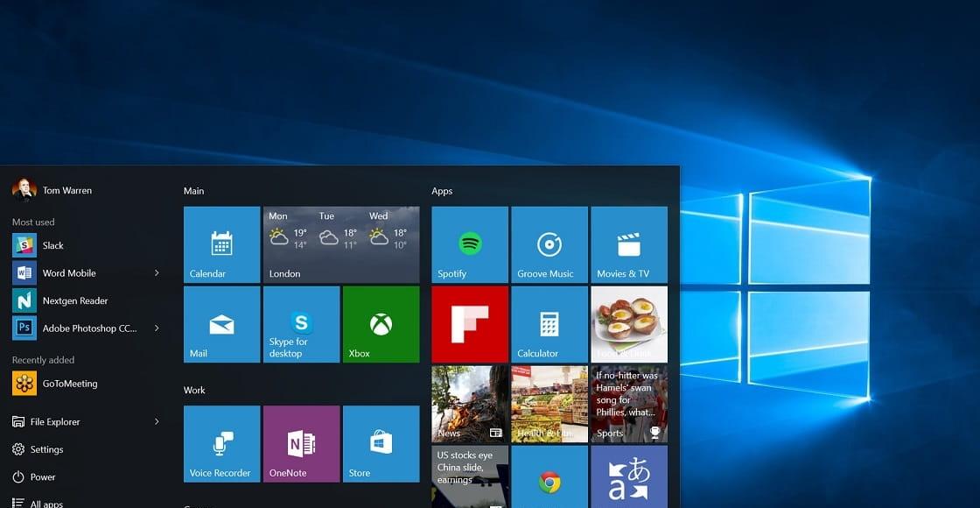Open the red Flipboard tile
The width and height of the screenshot is (980, 508).
pyautogui.click(x=470, y=324)
